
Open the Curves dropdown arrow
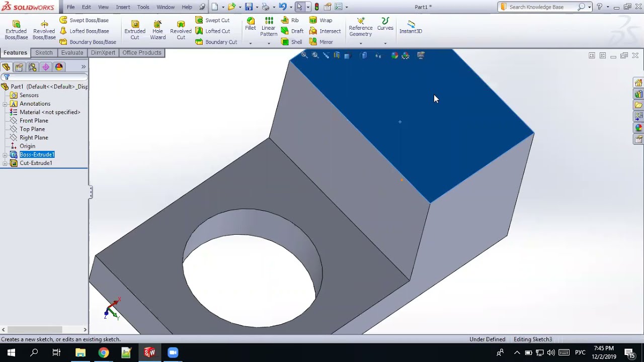pos(385,43)
